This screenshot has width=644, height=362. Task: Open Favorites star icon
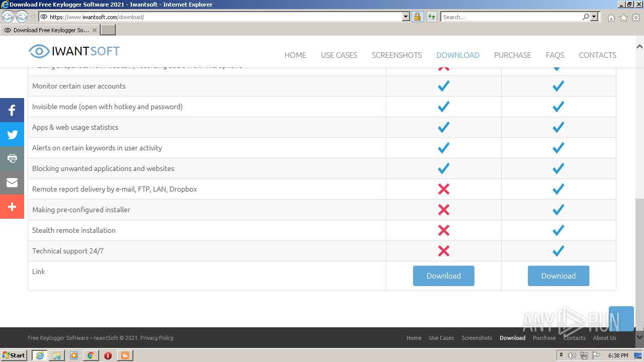pos(623,18)
